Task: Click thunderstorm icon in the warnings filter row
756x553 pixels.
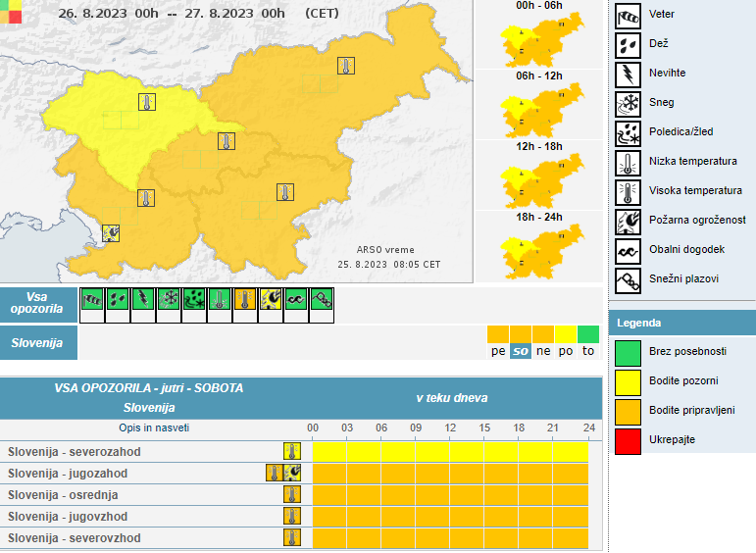Action: point(143,300)
